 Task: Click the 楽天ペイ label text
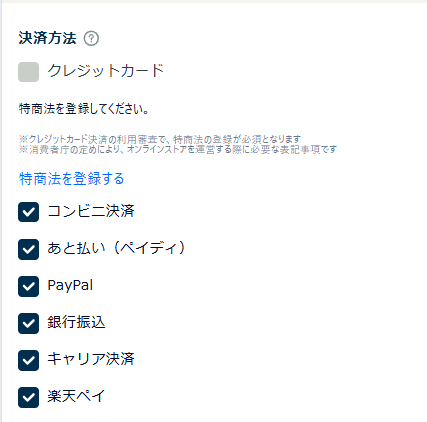pyautogui.click(x=76, y=396)
